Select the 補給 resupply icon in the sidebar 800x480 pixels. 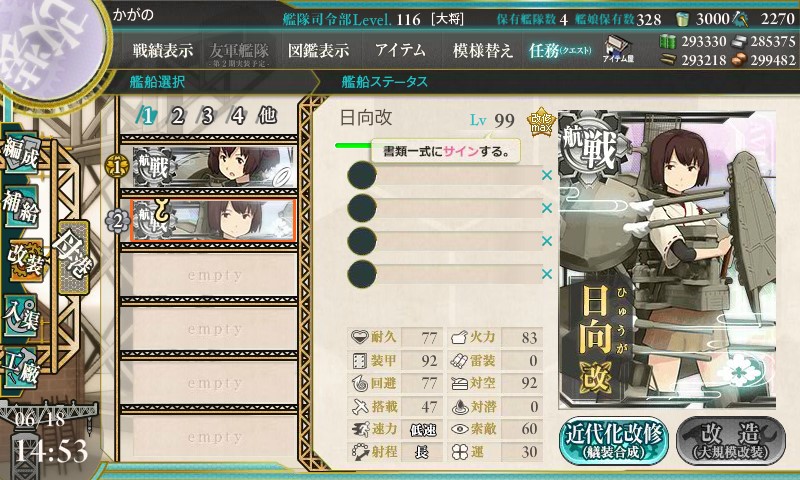pyautogui.click(x=20, y=206)
